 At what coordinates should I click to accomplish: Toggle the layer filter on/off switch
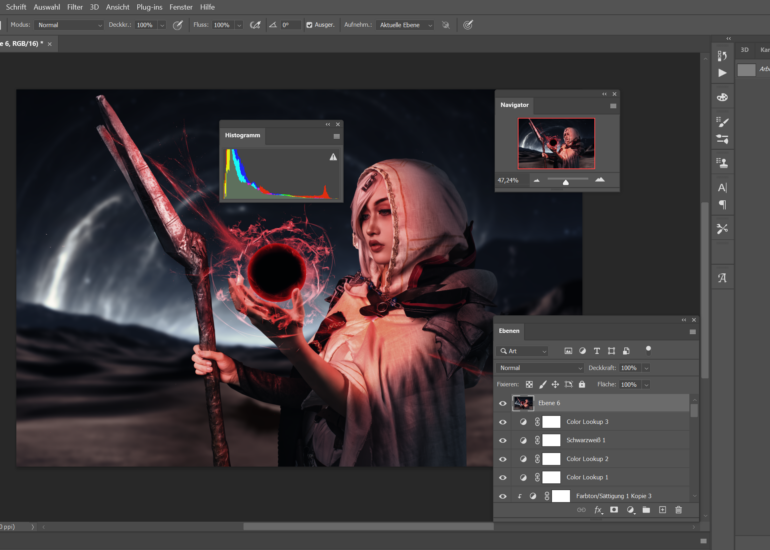point(648,350)
